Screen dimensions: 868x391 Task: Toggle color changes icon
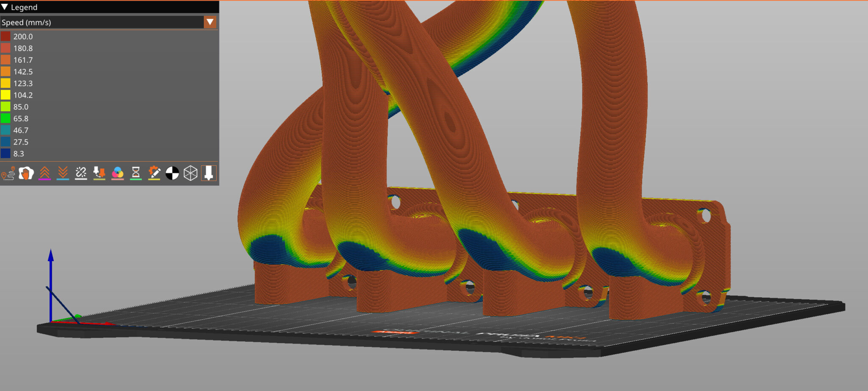(117, 173)
